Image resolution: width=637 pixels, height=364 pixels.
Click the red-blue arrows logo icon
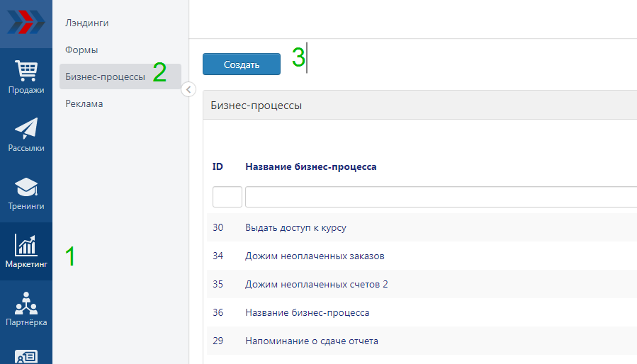click(x=26, y=23)
